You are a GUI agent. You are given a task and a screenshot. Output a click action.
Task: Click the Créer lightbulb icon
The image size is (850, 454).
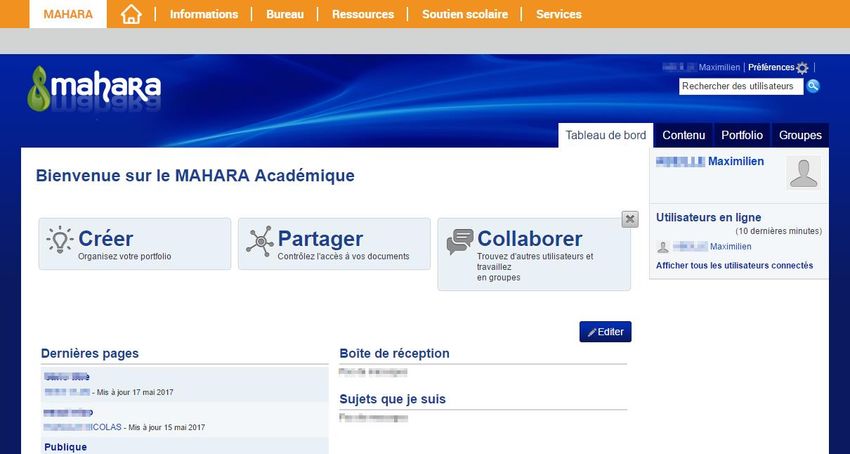point(60,240)
